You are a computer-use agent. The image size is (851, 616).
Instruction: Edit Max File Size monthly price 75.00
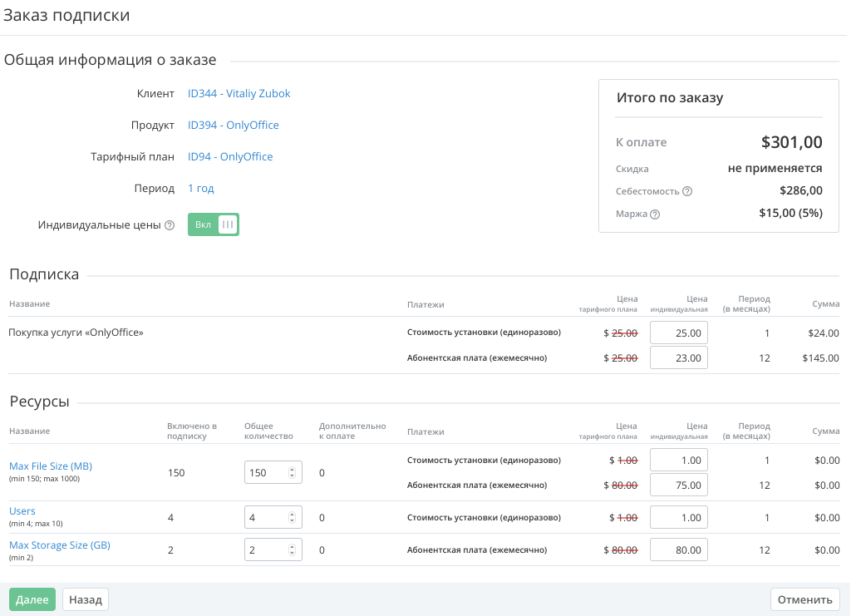tap(679, 485)
